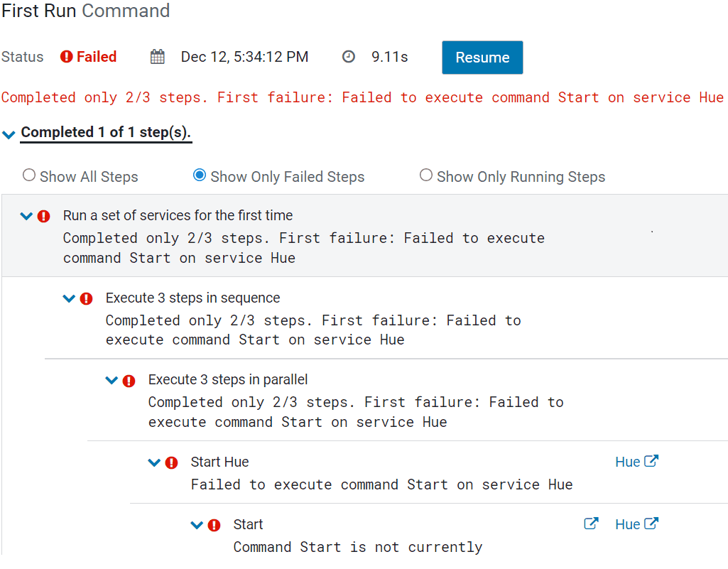728x569 pixels.
Task: Select Show Only Failed Steps radio option
Action: [200, 175]
